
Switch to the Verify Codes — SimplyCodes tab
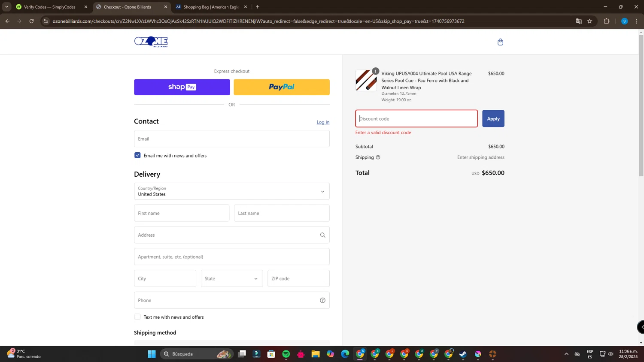(49, 7)
